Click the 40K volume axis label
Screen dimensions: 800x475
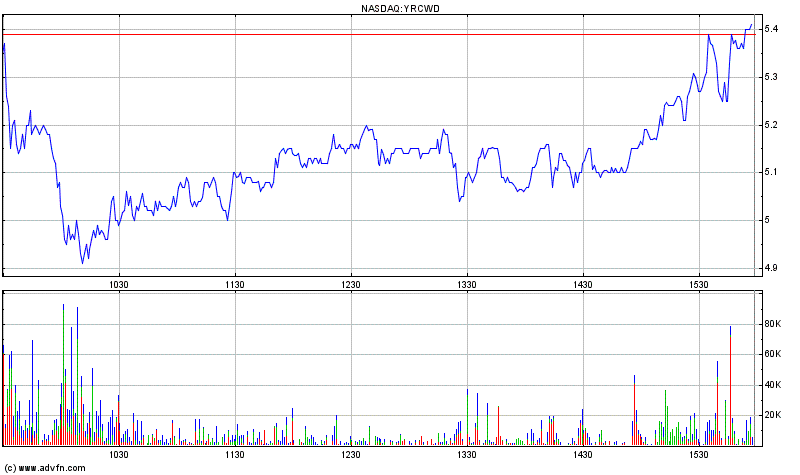point(773,385)
